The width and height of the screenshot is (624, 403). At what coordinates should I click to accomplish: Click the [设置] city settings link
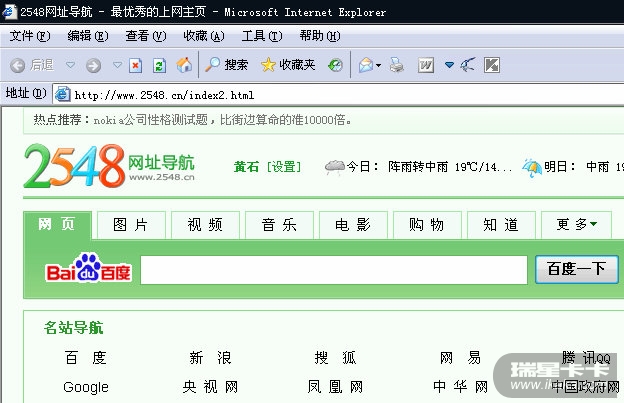click(284, 167)
